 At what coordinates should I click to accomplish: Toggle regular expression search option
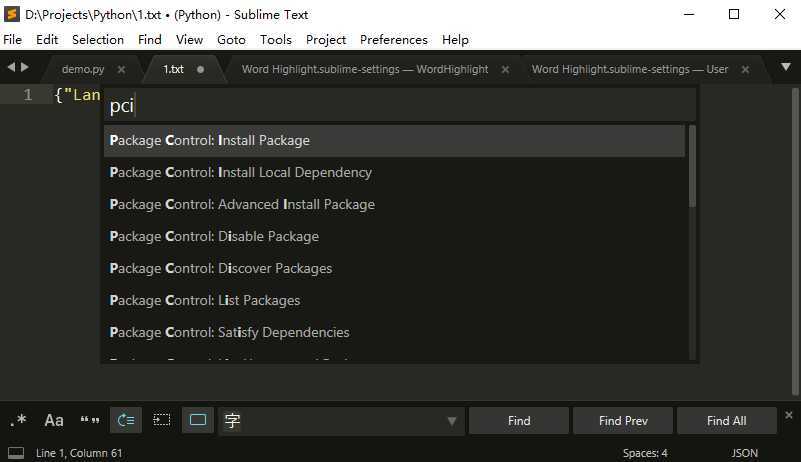pos(18,421)
